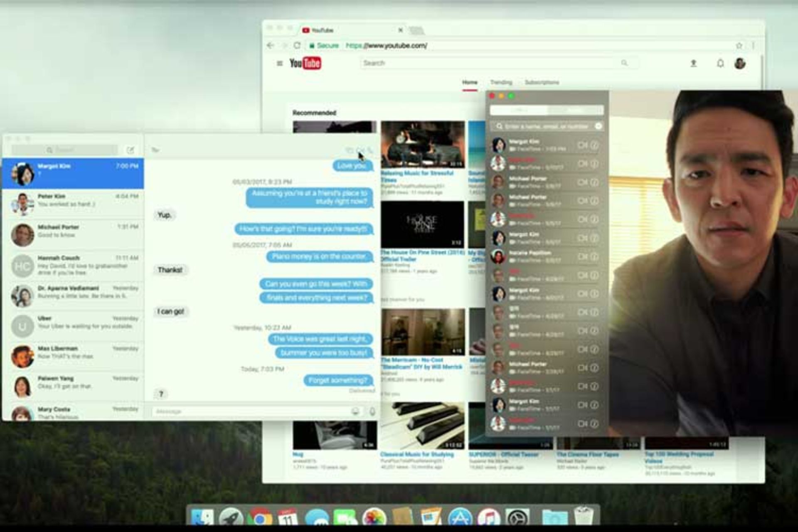Click the emoji picker in Messages

pyautogui.click(x=355, y=411)
